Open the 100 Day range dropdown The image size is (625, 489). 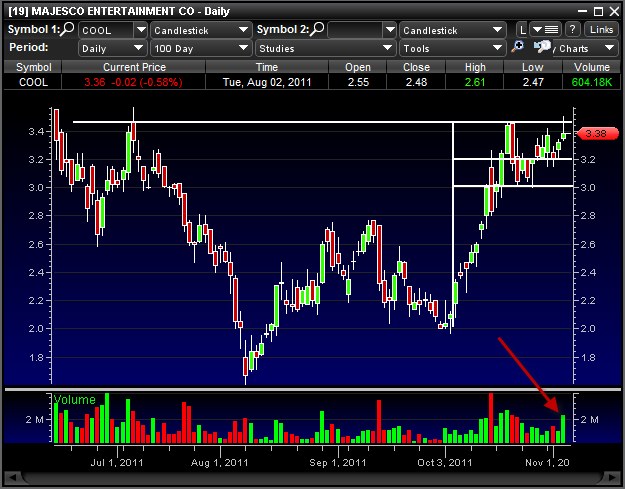[200, 47]
